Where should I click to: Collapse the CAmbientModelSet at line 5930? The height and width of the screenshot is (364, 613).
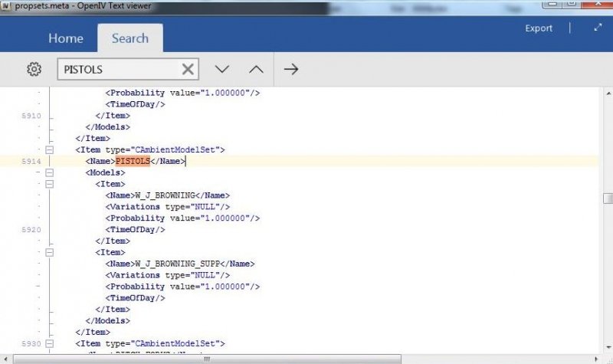pos(50,343)
